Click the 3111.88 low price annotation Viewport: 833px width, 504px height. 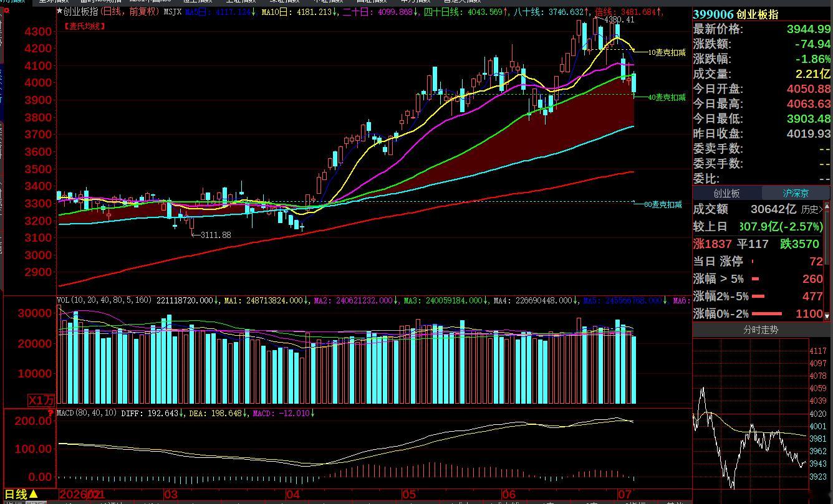(x=216, y=235)
